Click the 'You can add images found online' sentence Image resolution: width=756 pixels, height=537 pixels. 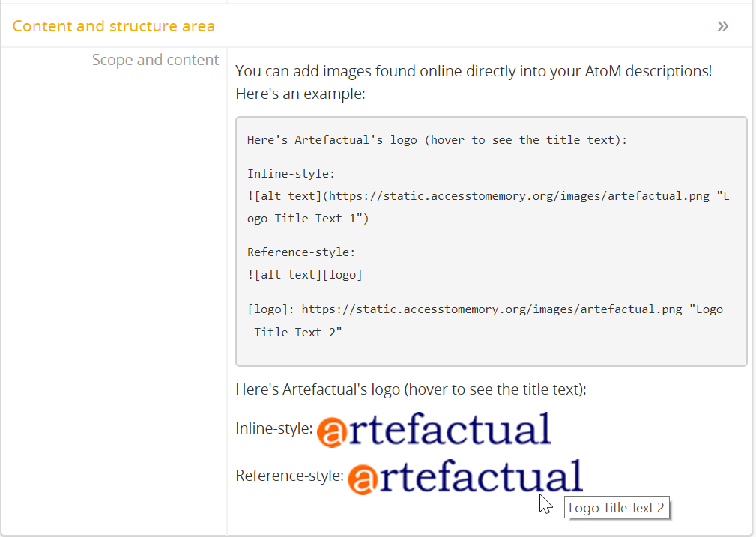tap(473, 72)
